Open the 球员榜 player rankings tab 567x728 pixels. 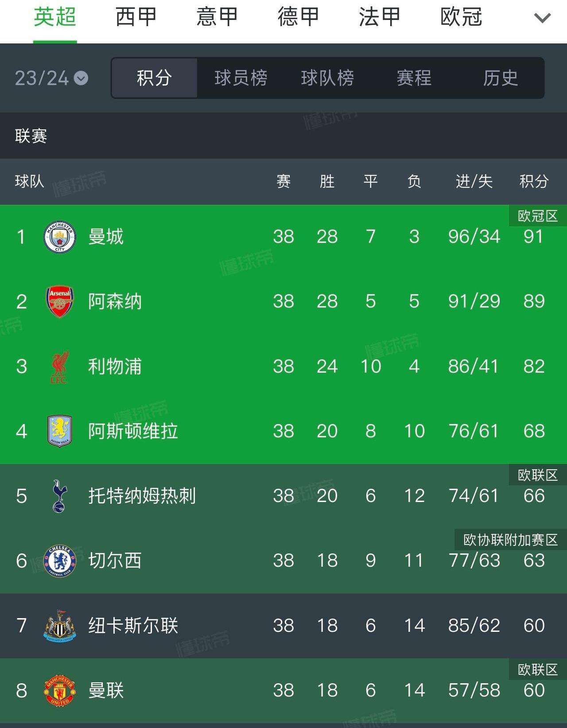241,78
